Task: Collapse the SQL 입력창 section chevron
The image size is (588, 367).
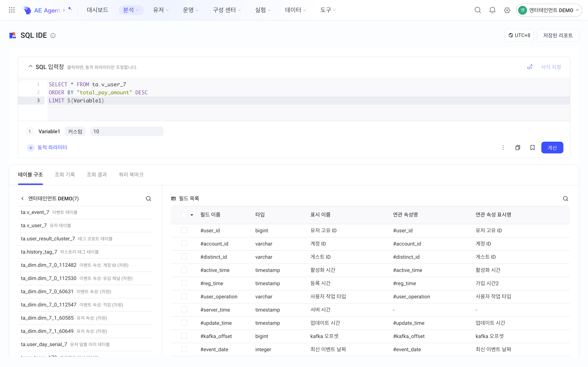Action: coord(30,66)
